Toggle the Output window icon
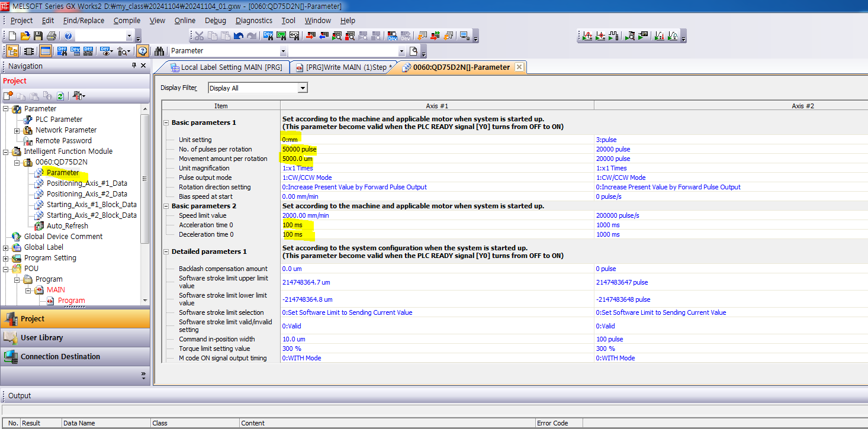The height and width of the screenshot is (429, 868). point(46,51)
